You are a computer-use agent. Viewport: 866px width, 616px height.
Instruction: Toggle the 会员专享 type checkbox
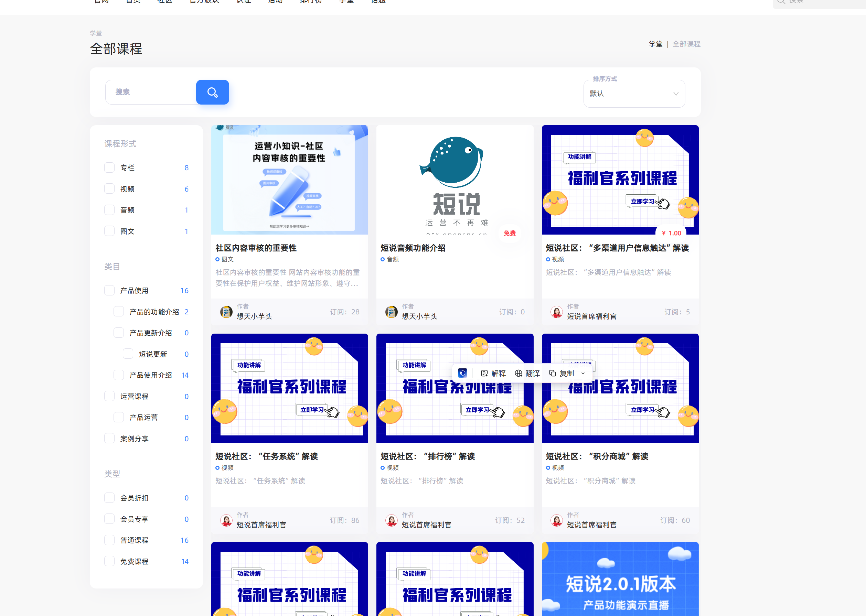tap(109, 519)
